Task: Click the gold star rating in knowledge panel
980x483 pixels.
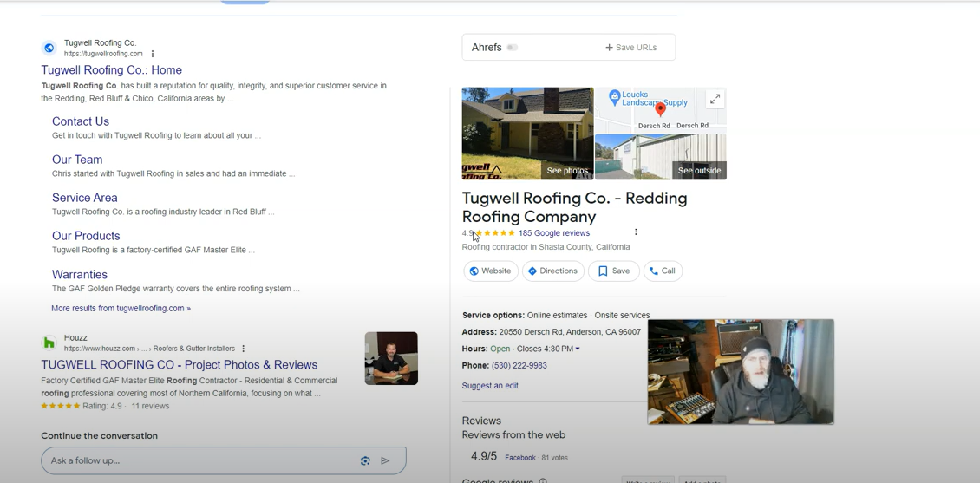Action: [495, 233]
